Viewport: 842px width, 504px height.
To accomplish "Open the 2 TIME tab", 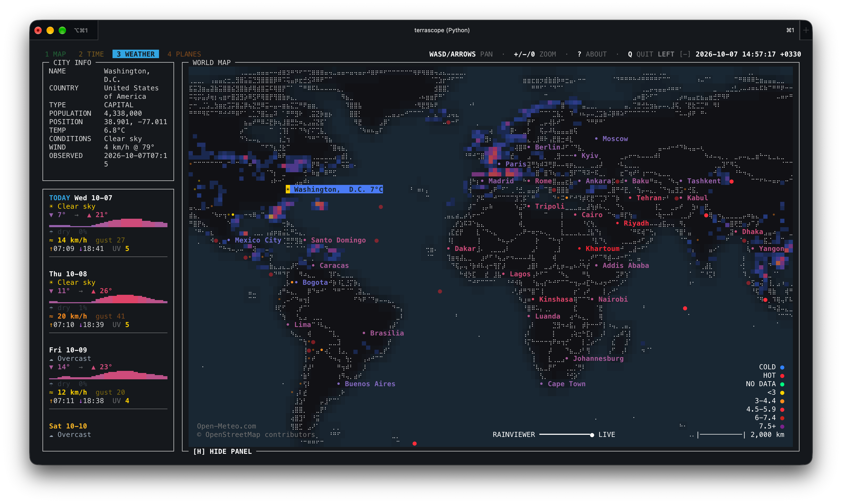I will click(91, 54).
